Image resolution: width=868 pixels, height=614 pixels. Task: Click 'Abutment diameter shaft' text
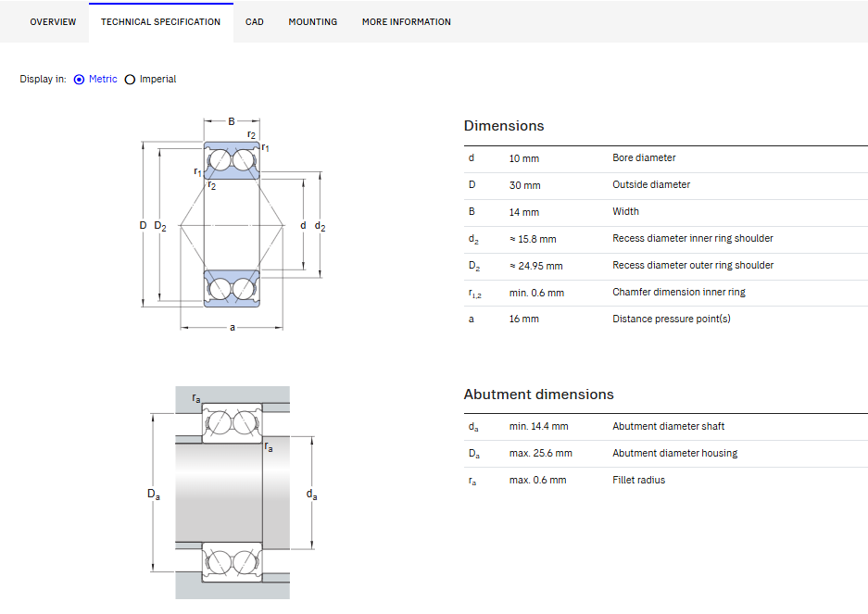(x=668, y=426)
